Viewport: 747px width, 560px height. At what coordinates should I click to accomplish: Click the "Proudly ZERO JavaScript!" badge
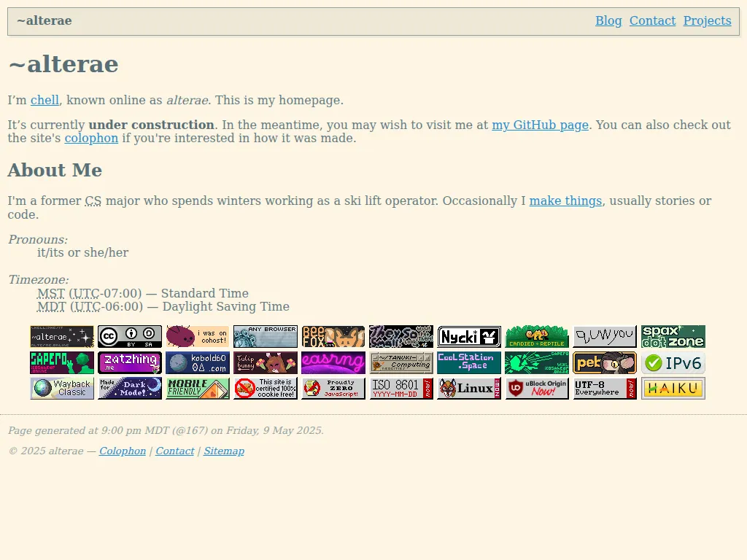(333, 388)
